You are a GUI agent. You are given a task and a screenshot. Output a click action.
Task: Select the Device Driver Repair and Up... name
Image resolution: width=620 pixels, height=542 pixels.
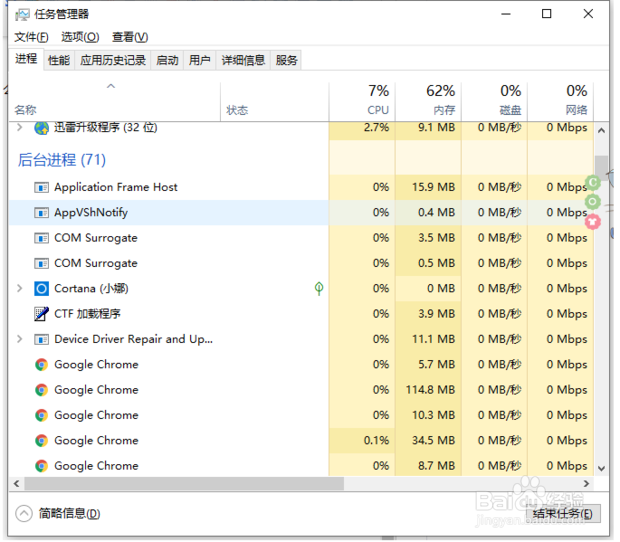(134, 339)
